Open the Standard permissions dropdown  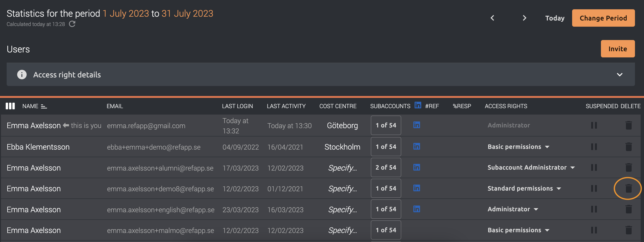[524, 188]
